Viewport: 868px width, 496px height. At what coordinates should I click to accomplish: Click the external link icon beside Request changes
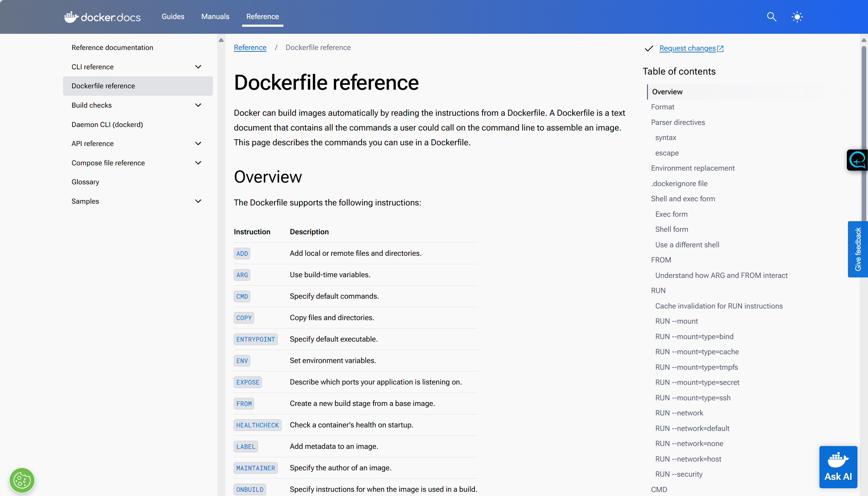coord(720,49)
